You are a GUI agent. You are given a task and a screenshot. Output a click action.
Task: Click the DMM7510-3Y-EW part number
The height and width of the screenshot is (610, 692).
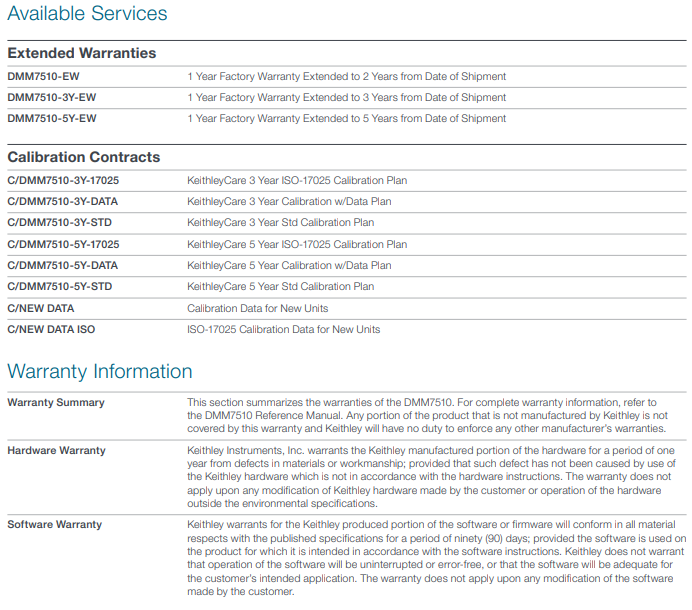pyautogui.click(x=52, y=98)
